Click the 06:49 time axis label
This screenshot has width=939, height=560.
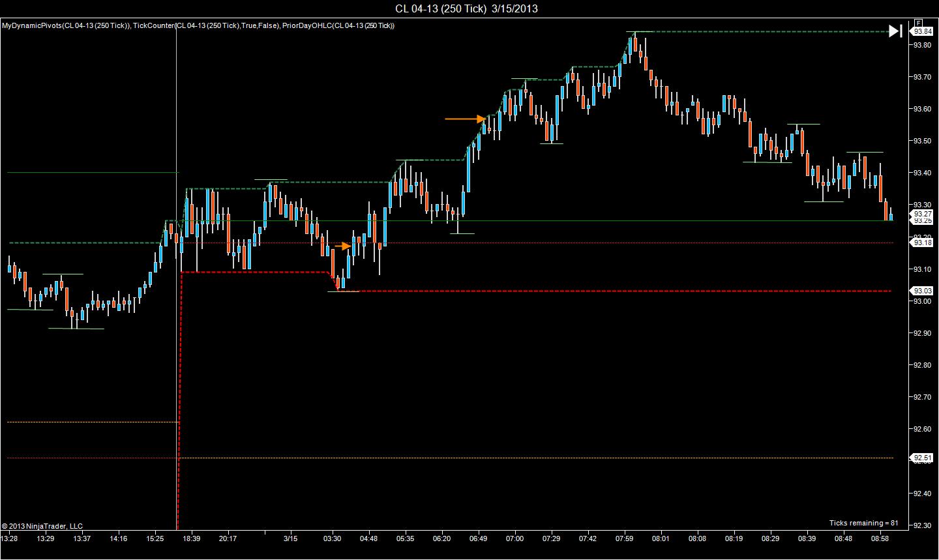coord(479,539)
